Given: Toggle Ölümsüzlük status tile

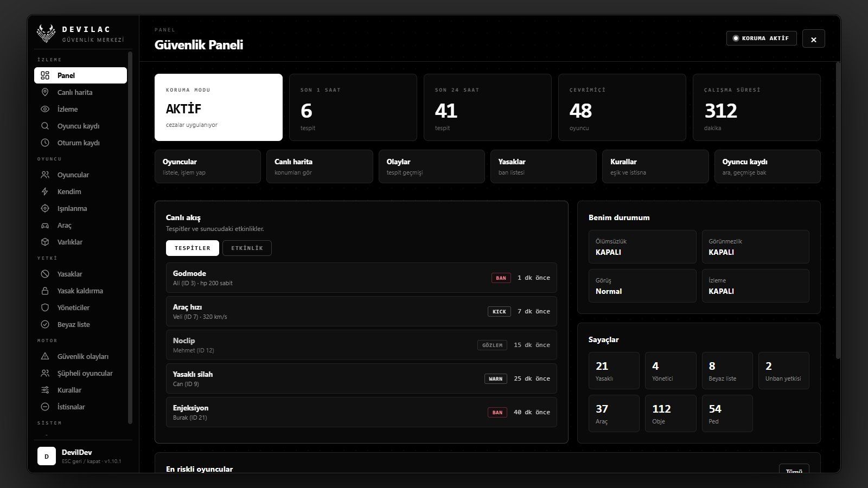Looking at the screenshot, I should (642, 247).
